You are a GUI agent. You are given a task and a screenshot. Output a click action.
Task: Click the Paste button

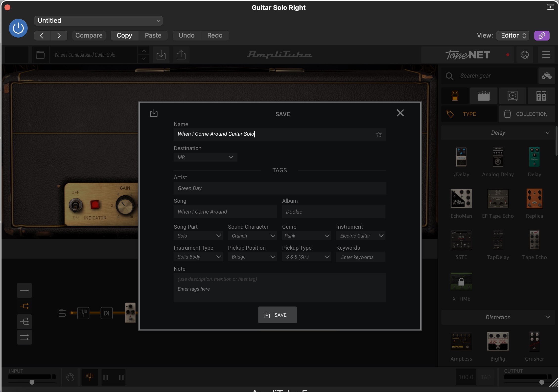pos(153,36)
